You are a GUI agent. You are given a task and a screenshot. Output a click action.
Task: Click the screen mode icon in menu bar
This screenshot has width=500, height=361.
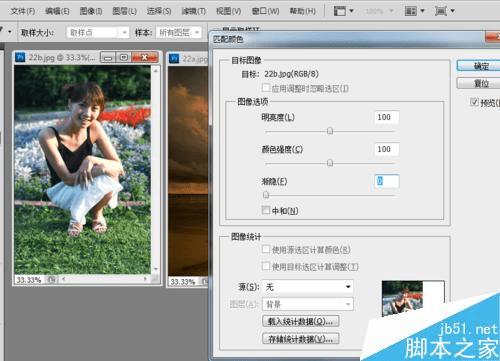click(x=340, y=11)
